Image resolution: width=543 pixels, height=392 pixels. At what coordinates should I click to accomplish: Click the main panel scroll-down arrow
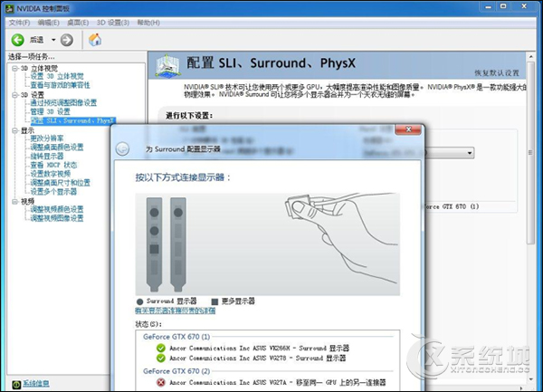coord(530,379)
